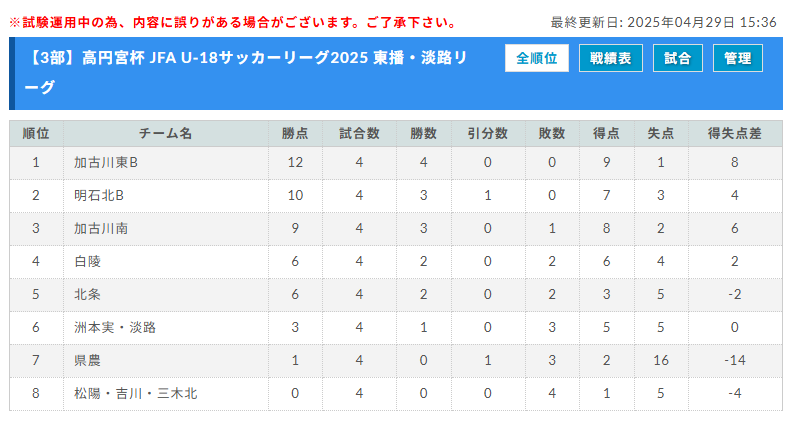Select team 県農 in standings

(x=88, y=360)
